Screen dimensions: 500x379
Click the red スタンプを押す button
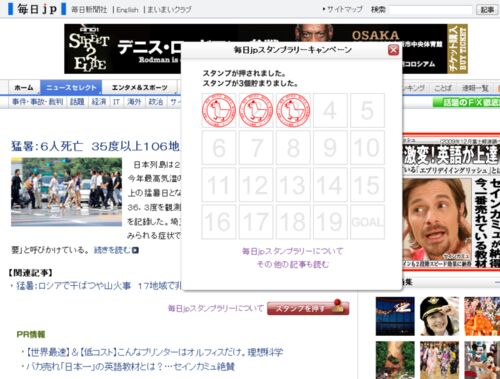click(308, 308)
